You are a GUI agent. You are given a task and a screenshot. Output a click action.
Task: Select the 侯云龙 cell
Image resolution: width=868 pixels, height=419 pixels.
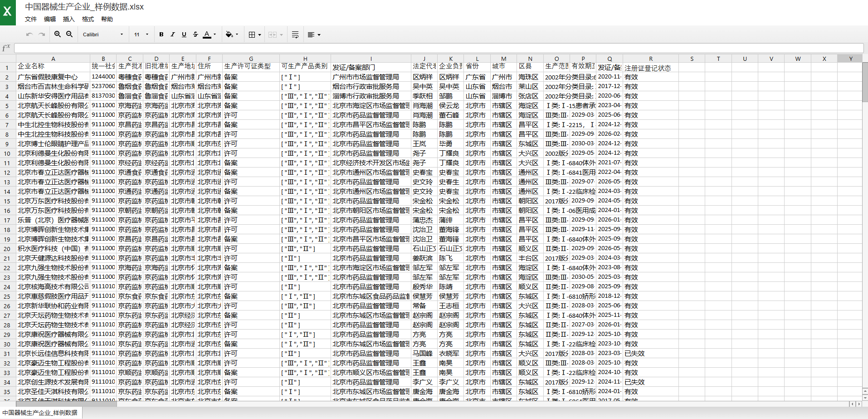coord(450,106)
